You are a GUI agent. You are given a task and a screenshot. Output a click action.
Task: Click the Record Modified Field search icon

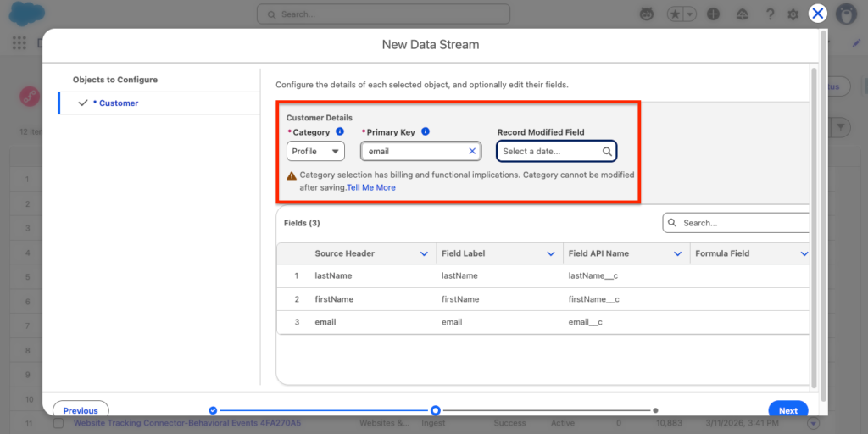click(x=607, y=152)
